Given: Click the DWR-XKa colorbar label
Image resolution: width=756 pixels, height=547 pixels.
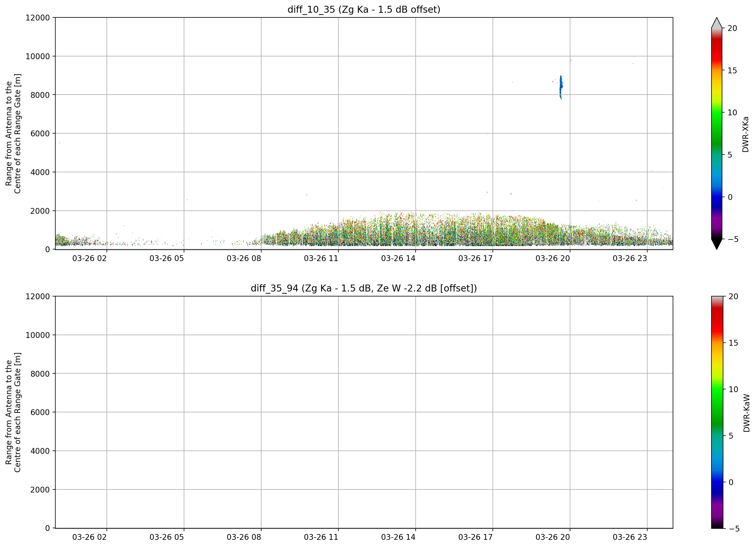Looking at the screenshot, I should pyautogui.click(x=746, y=134).
